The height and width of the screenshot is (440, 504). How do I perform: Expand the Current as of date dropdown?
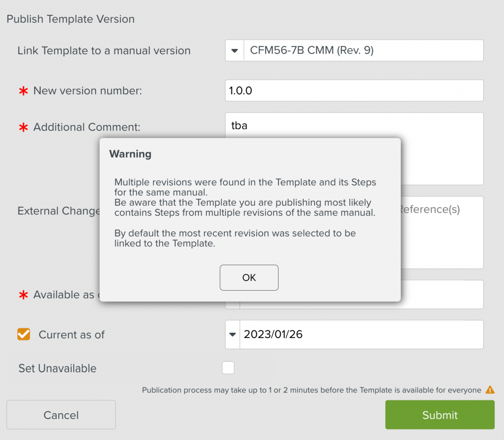tap(232, 334)
